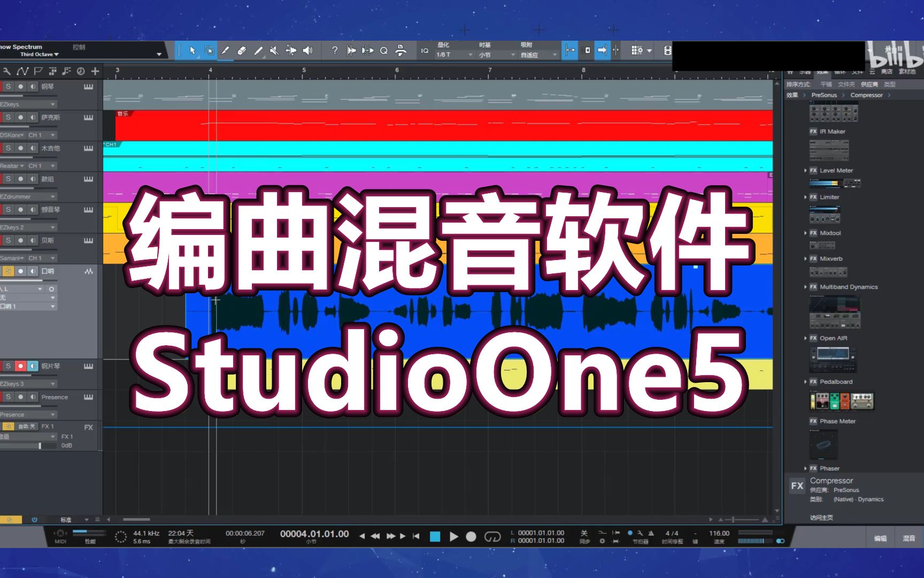Toggle Autoscroll arrow button in toolbar
This screenshot has height=578, width=924.
(x=602, y=50)
